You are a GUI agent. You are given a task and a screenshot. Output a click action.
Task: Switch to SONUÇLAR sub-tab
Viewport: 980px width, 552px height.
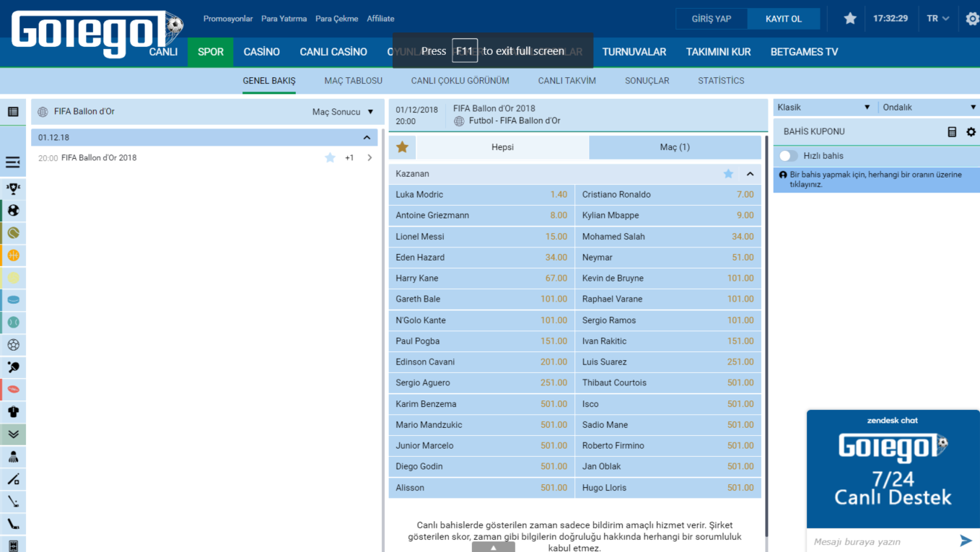click(x=647, y=81)
